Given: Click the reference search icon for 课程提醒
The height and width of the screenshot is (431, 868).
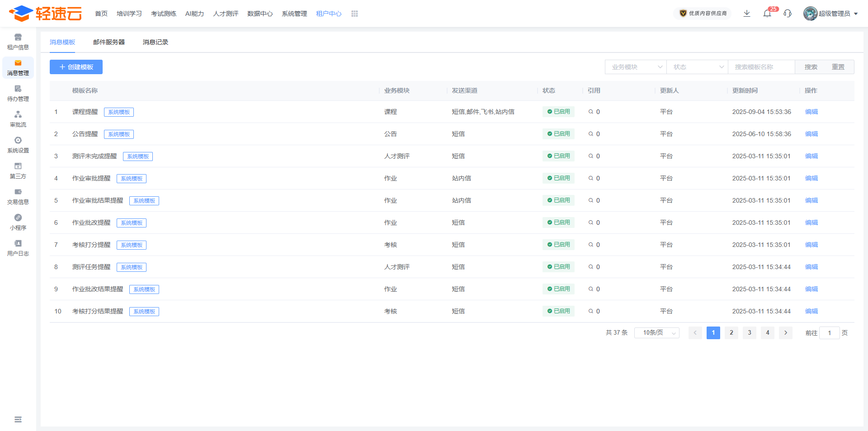Looking at the screenshot, I should coord(591,112).
